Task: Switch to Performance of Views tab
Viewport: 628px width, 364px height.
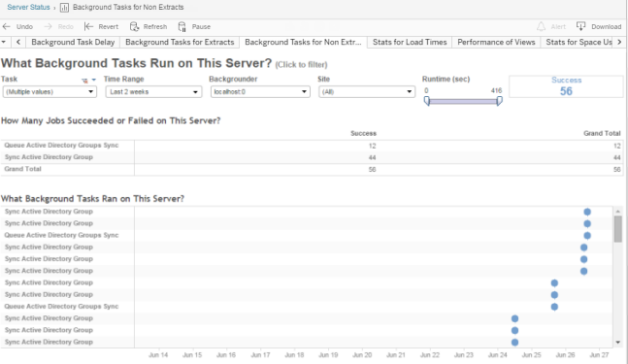Action: click(496, 42)
